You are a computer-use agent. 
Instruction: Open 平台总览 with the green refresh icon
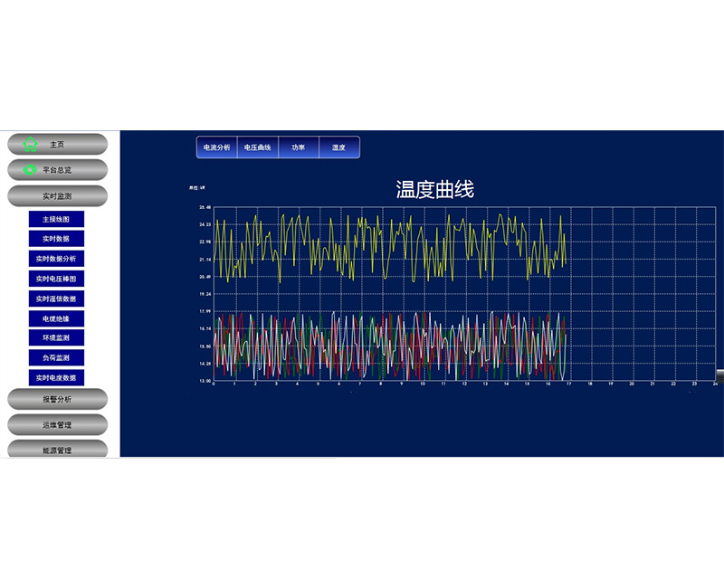[57, 170]
